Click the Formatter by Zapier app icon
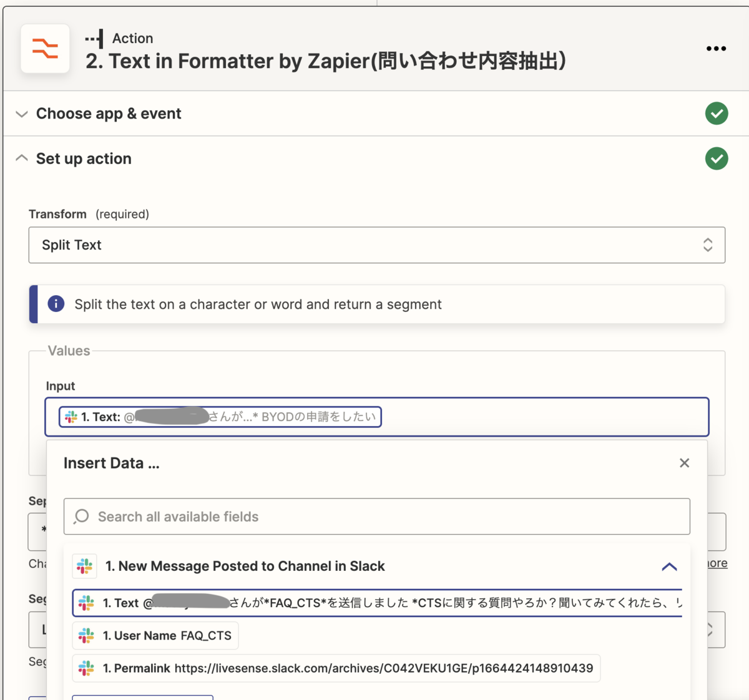The height and width of the screenshot is (700, 749). (45, 49)
